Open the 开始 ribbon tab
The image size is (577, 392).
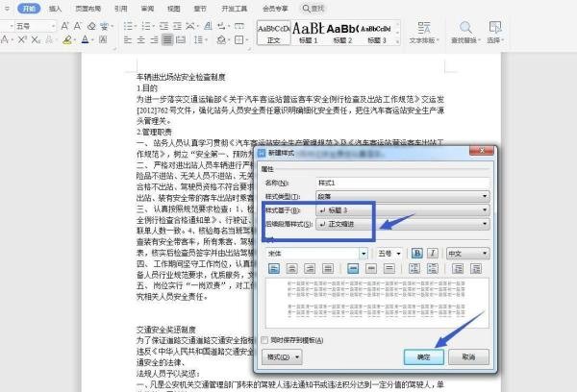[29, 8]
